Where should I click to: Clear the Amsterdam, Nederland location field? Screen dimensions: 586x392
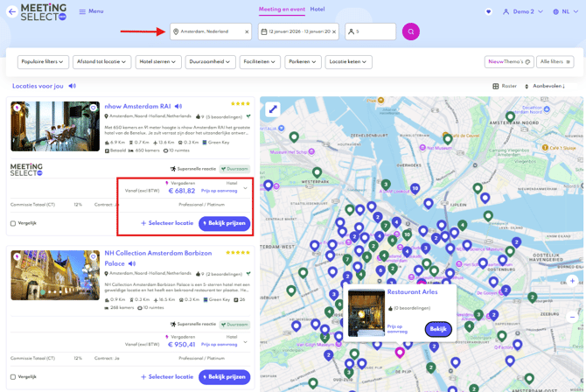pyautogui.click(x=247, y=31)
